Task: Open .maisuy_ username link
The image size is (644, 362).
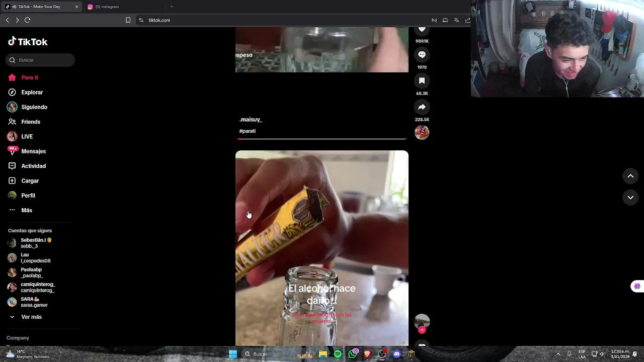Action: point(251,120)
